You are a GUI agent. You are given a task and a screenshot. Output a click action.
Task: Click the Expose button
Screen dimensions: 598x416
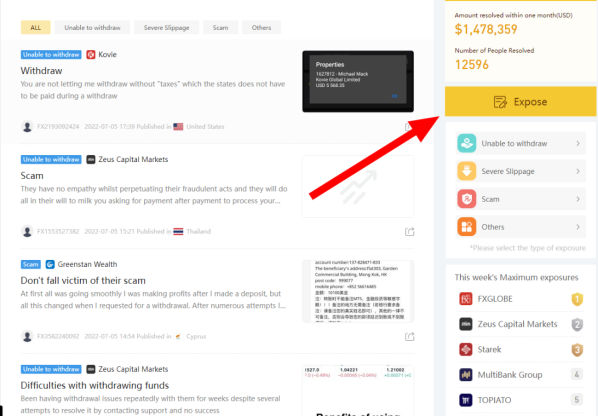click(x=521, y=102)
